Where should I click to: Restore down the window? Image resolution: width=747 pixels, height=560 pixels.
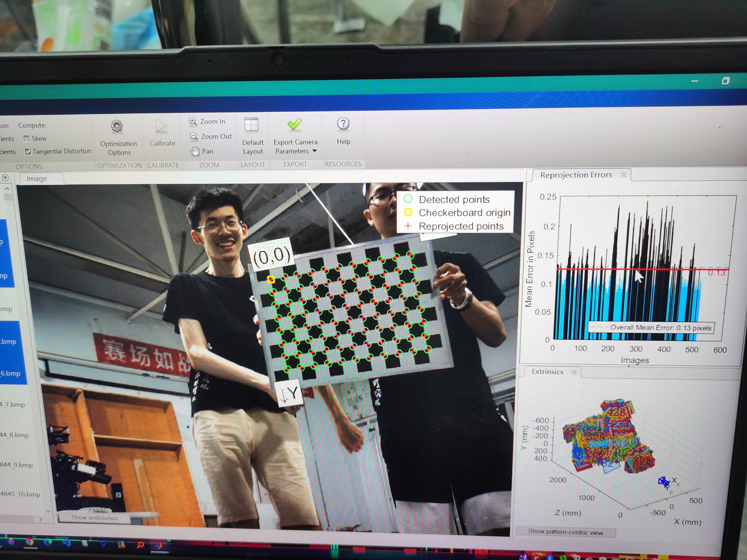(726, 81)
